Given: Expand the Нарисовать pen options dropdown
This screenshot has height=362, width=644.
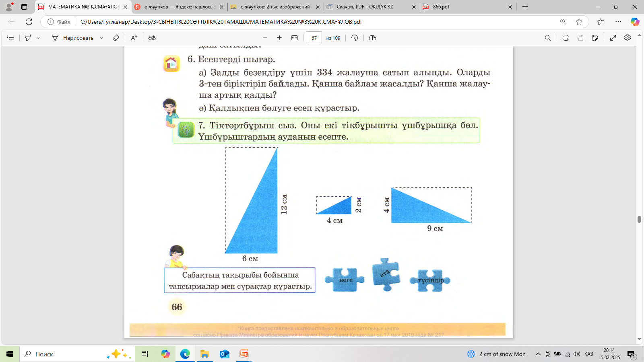Looking at the screenshot, I should point(101,38).
